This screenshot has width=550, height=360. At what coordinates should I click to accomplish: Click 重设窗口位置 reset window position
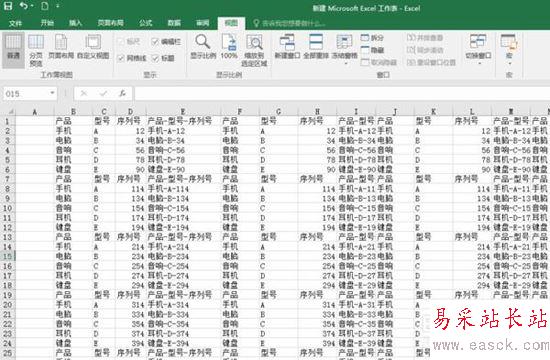point(431,62)
